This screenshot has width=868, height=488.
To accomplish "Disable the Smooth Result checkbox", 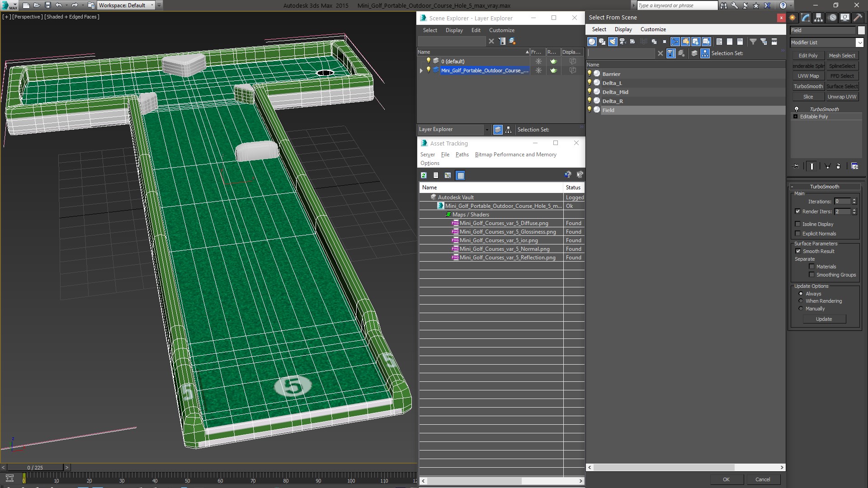I will 798,251.
